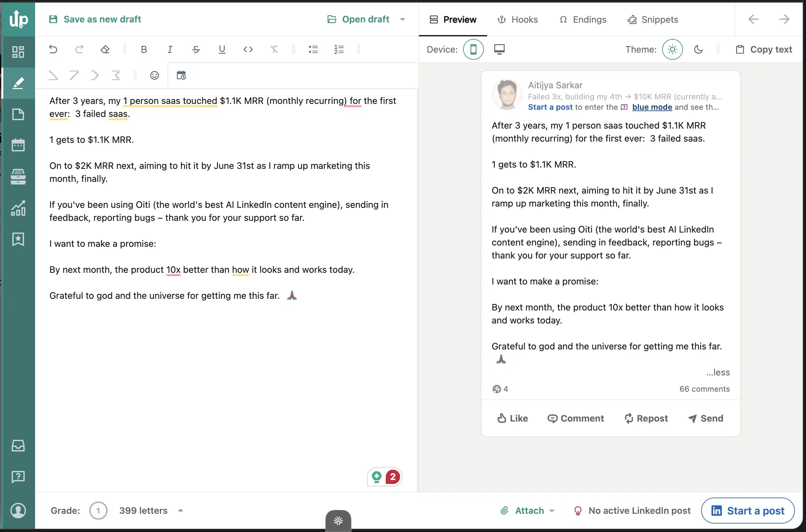Open the bookmark star icon in sidebar
This screenshot has height=532, width=806.
tap(18, 239)
